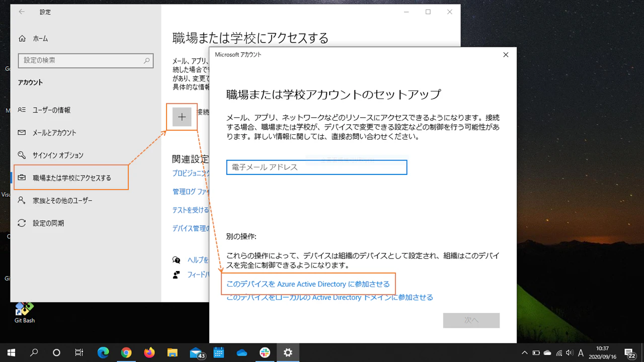Open the Windows Start menu
The height and width of the screenshot is (362, 644).
11,352
